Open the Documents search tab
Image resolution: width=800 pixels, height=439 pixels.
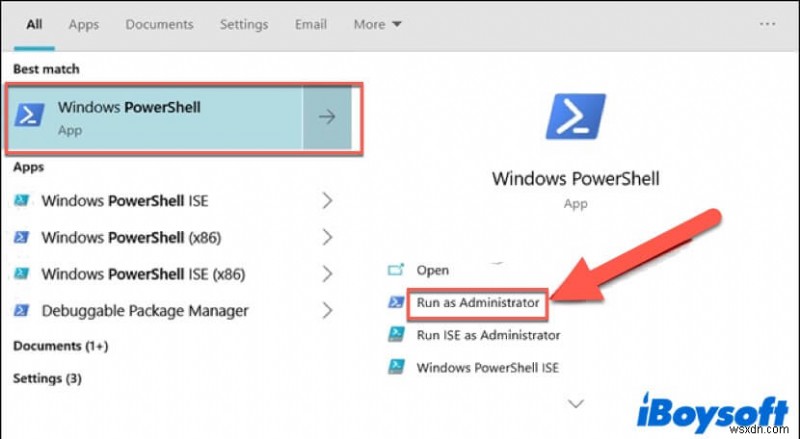point(159,25)
